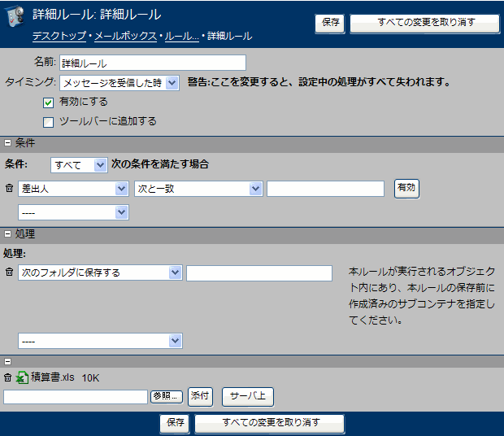Toggle the 有効にする checkbox

[49, 103]
